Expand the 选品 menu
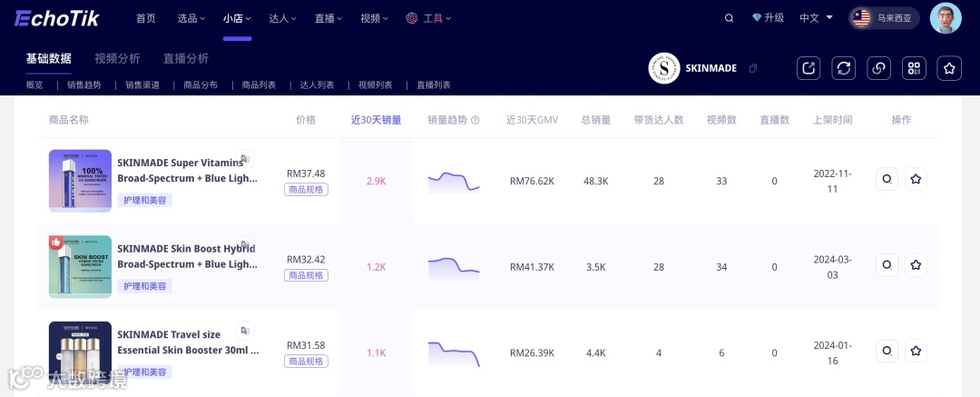This screenshot has height=397, width=980. coord(191,18)
